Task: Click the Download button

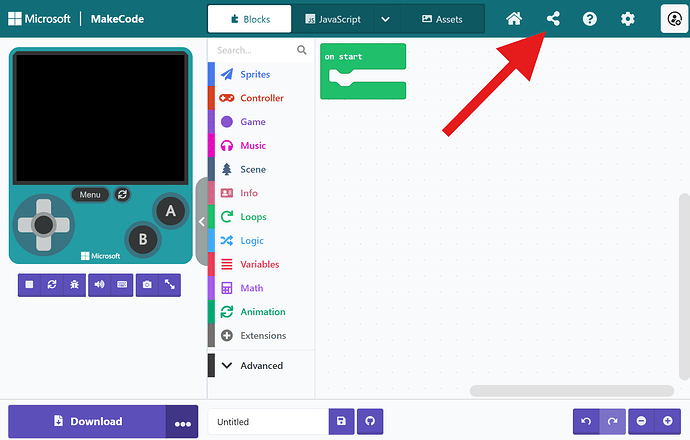Action: 87,422
